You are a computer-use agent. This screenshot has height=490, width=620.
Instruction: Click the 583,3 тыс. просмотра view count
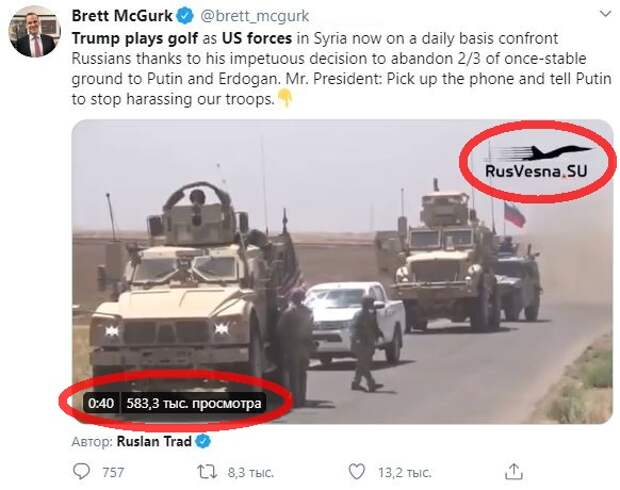194,403
